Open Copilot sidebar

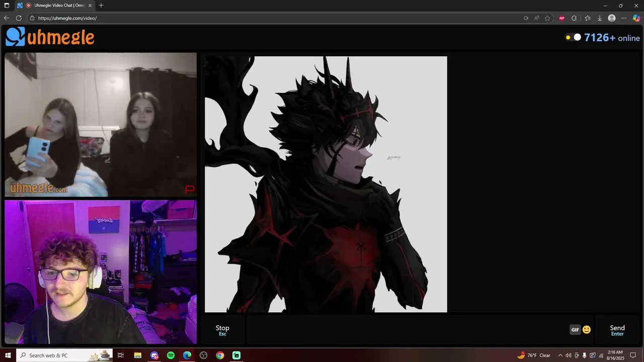pyautogui.click(x=636, y=18)
